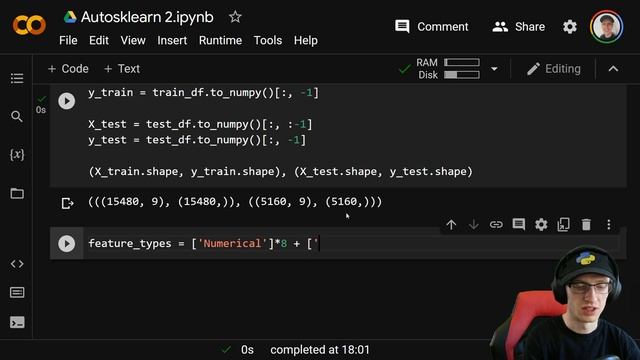Open the Google Drive icon beside title
Screen dimensions: 640x360
pyautogui.click(x=70, y=17)
